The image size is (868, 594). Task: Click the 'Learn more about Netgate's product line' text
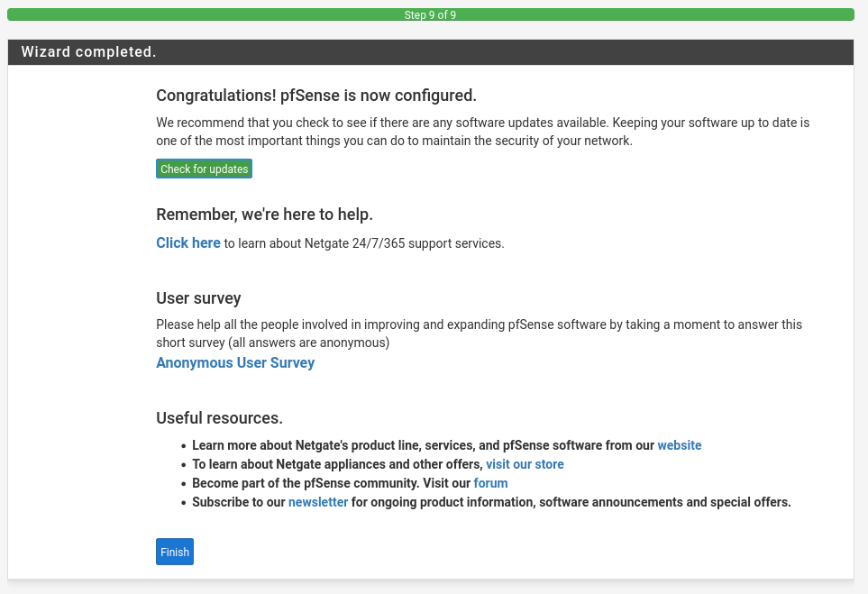[423, 445]
